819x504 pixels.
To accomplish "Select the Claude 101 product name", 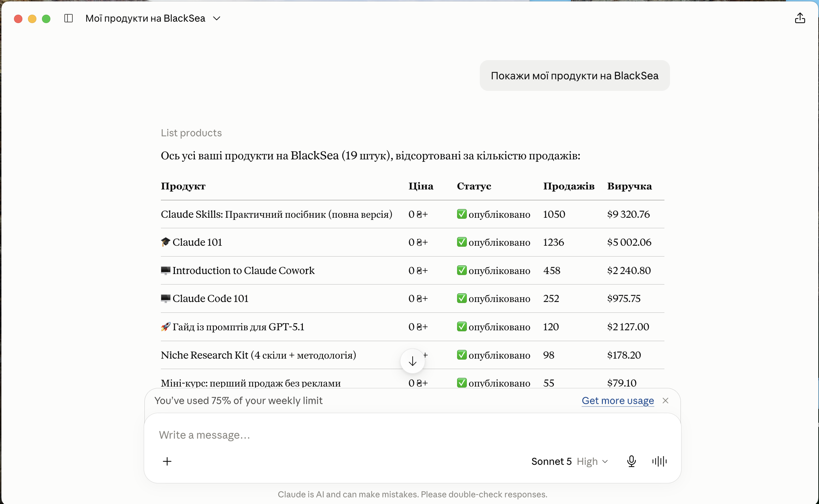I will 197,242.
